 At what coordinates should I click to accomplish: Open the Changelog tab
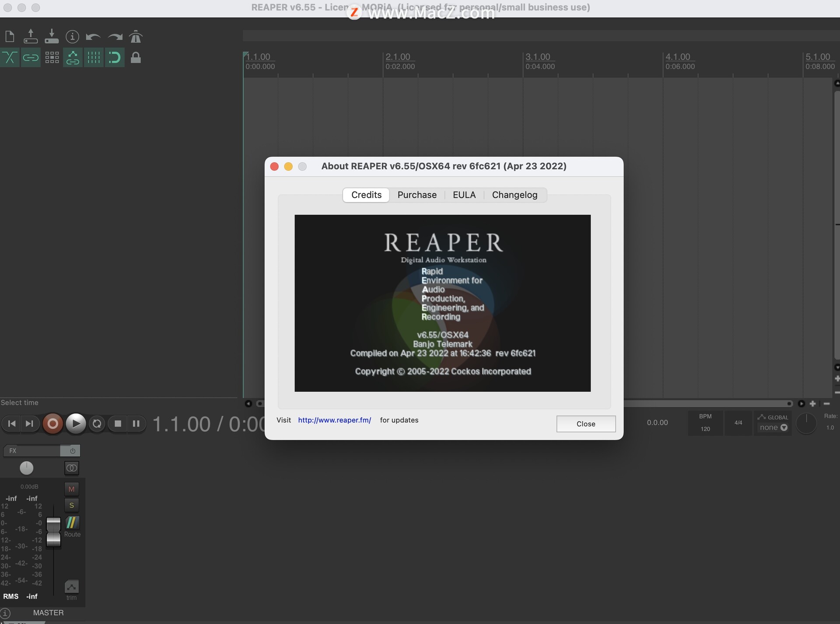514,195
